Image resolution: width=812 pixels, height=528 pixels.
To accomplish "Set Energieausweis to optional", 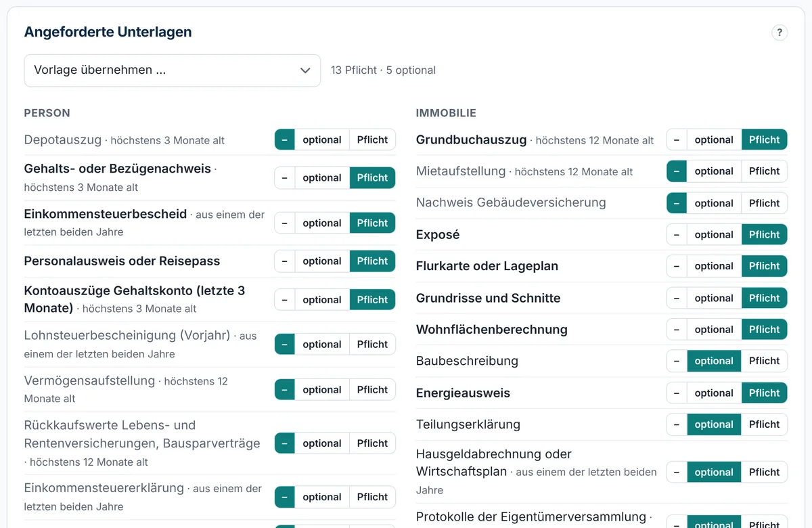I will (714, 393).
